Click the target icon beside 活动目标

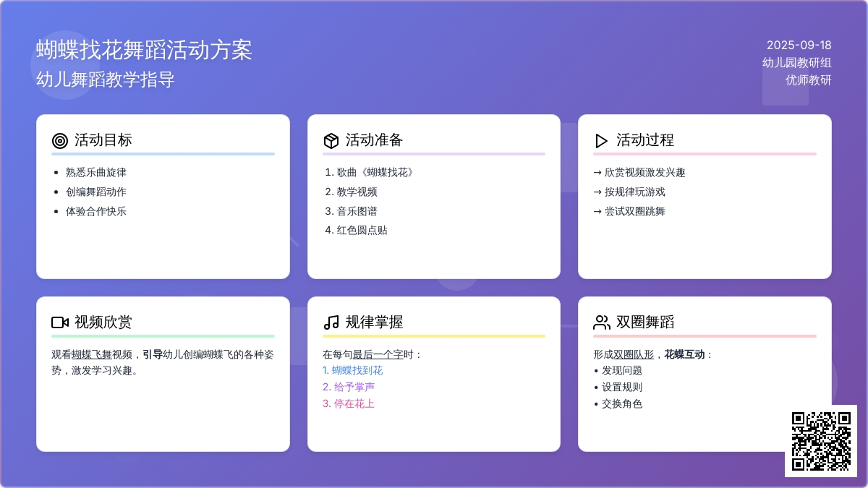click(x=60, y=141)
